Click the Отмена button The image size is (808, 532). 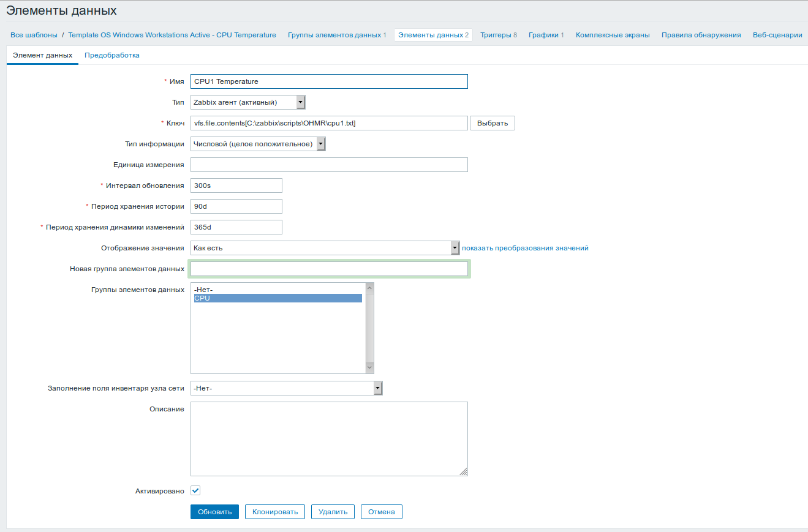pyautogui.click(x=382, y=512)
